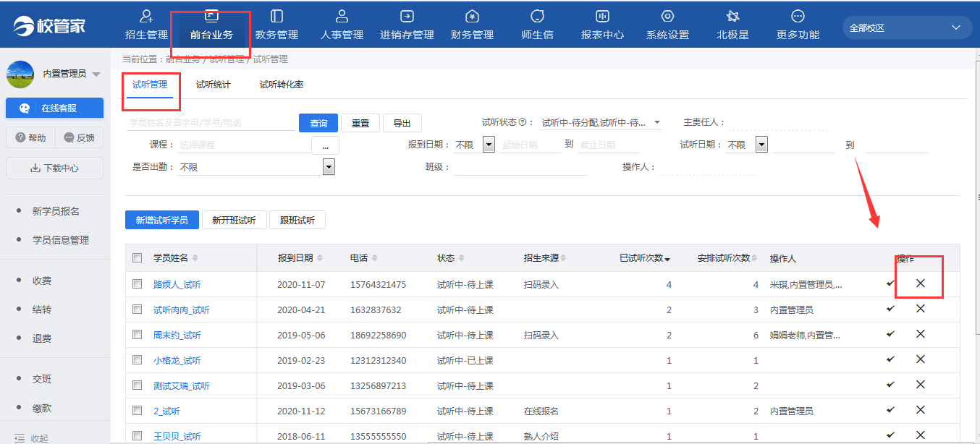
Task: Switch to 试听统计 tab
Action: pyautogui.click(x=214, y=85)
